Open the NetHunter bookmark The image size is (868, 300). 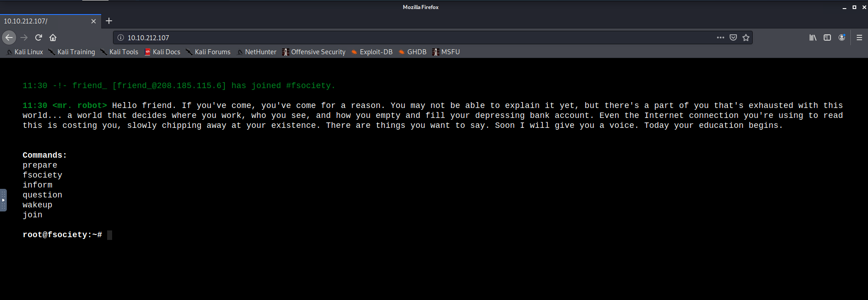click(x=256, y=52)
